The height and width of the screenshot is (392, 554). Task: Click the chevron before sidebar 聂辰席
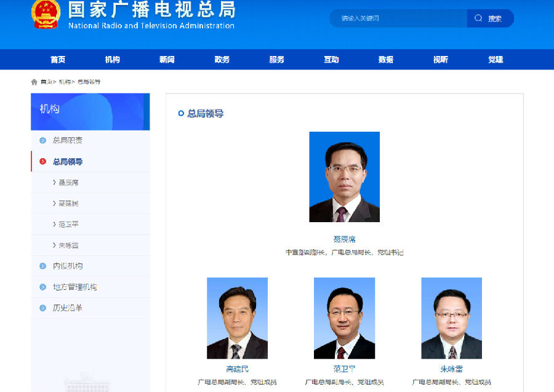pos(54,182)
